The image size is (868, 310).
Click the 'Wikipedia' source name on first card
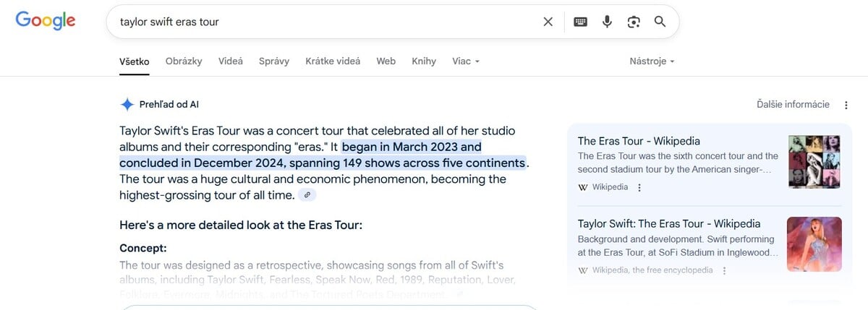610,187
